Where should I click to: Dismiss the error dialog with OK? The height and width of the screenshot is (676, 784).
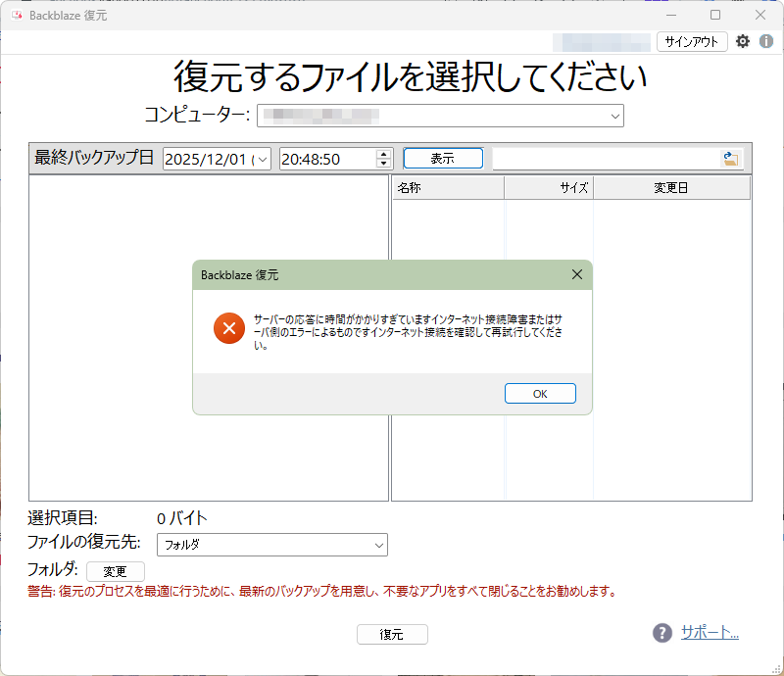tap(540, 393)
